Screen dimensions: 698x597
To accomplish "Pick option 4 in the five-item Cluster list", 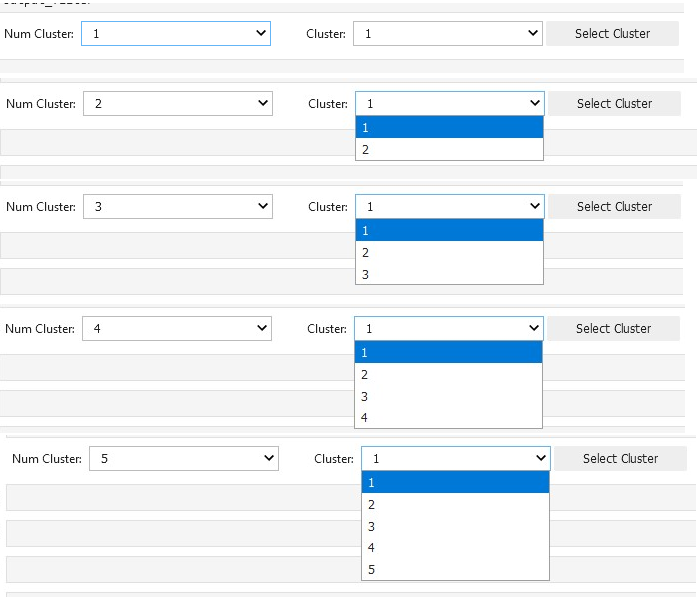I will 455,548.
